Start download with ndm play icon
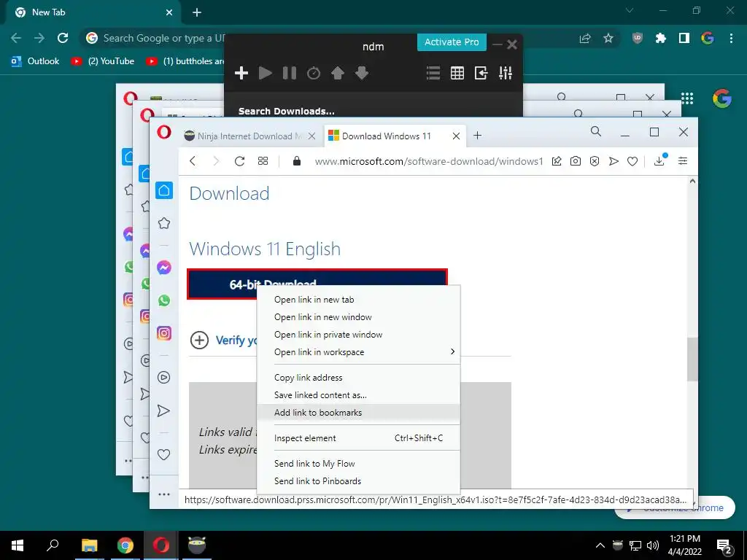This screenshot has height=560, width=747. coord(266,73)
